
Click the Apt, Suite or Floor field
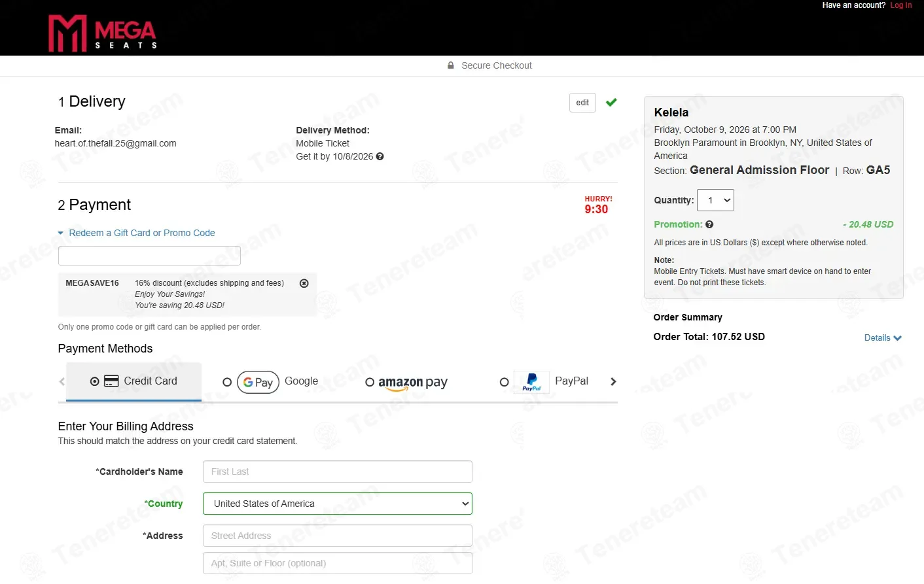click(x=338, y=563)
